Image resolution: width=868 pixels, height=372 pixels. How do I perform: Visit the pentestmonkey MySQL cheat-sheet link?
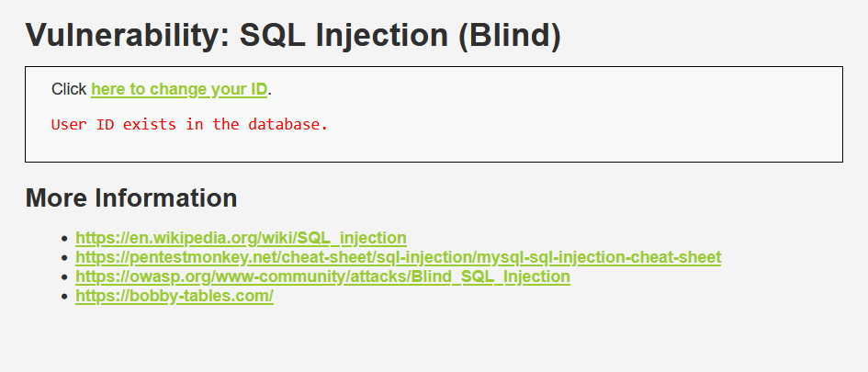398,257
